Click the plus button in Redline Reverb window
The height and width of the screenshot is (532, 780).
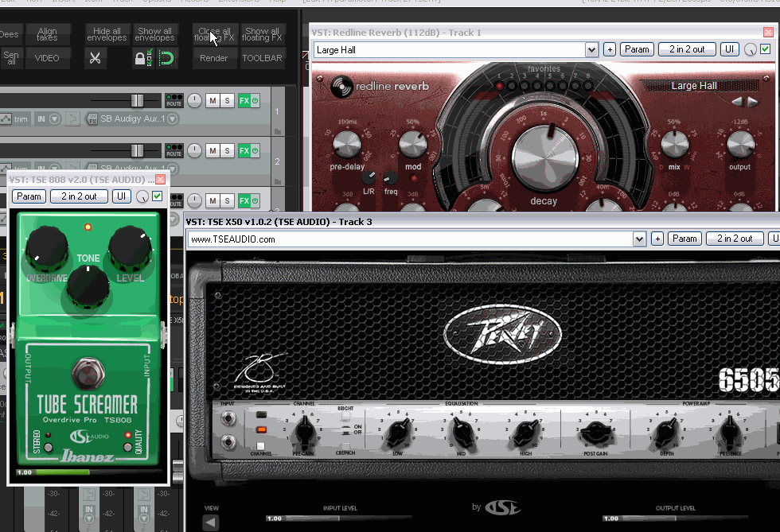click(x=610, y=49)
